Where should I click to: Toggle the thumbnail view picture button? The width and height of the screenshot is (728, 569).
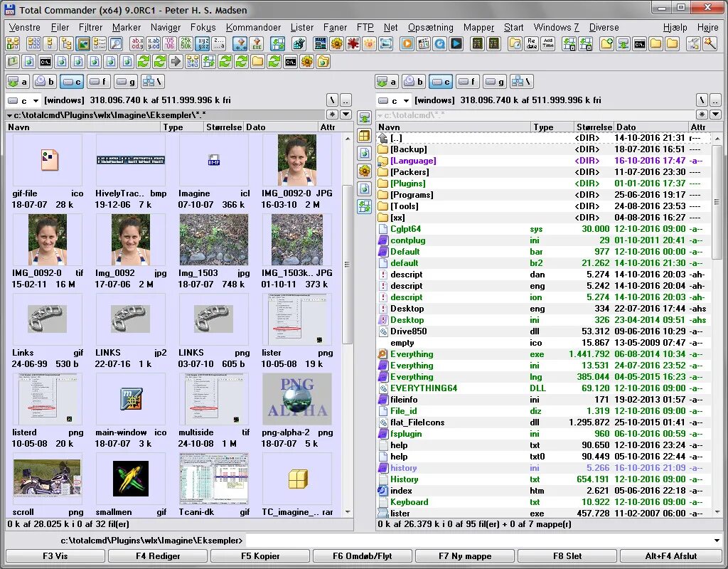pos(82,43)
